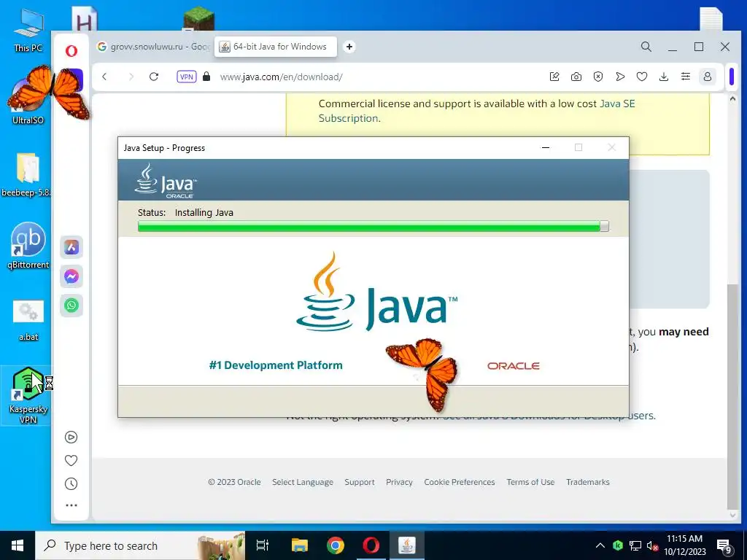This screenshot has height=560, width=747.
Task: Open bookmarks heart in Opera sidebar
Action: click(x=71, y=461)
